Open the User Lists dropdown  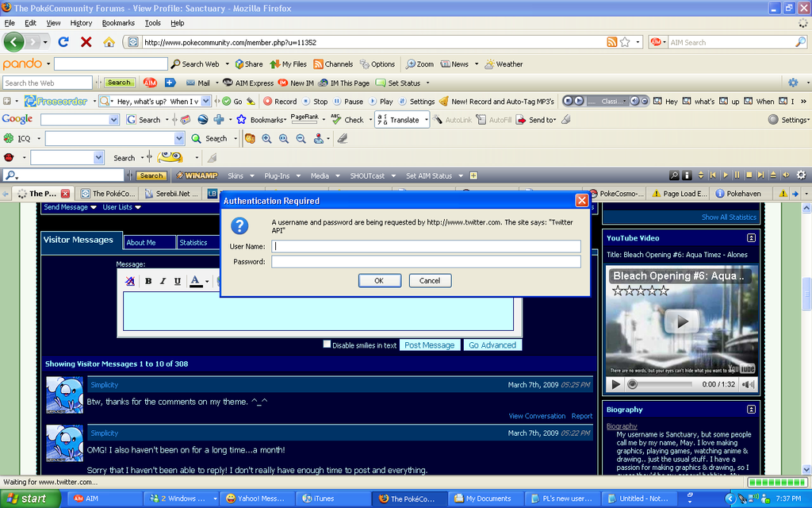[121, 207]
